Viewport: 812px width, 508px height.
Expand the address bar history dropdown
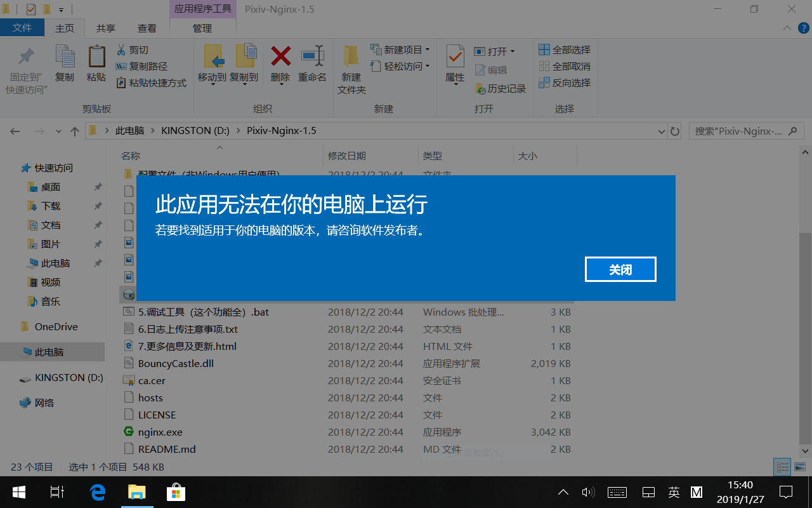pyautogui.click(x=662, y=131)
